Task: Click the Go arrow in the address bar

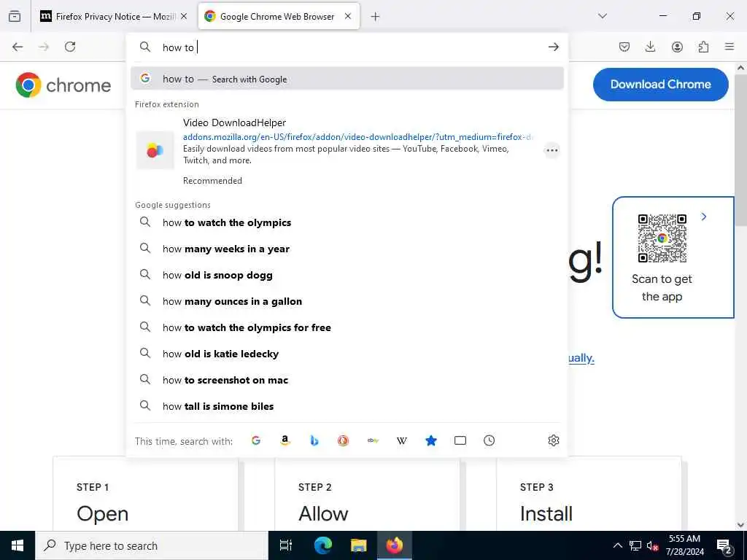Action: 553,47
